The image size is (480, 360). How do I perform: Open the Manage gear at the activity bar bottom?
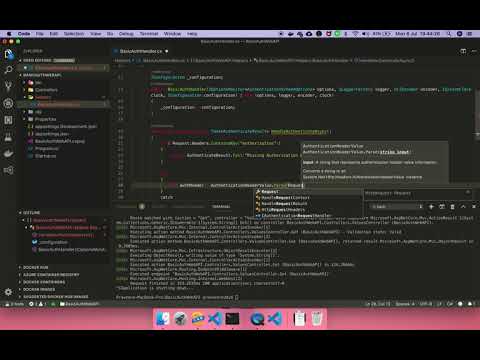tap(9, 292)
